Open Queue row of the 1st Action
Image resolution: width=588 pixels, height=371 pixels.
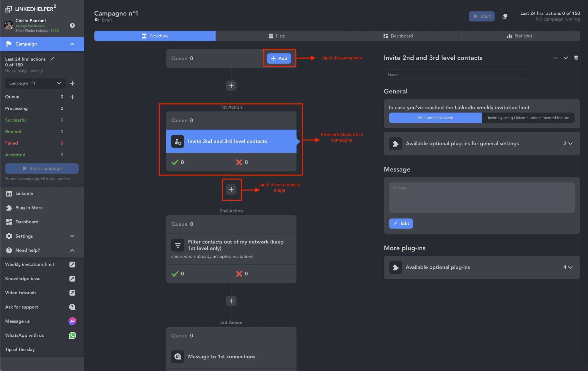(231, 120)
